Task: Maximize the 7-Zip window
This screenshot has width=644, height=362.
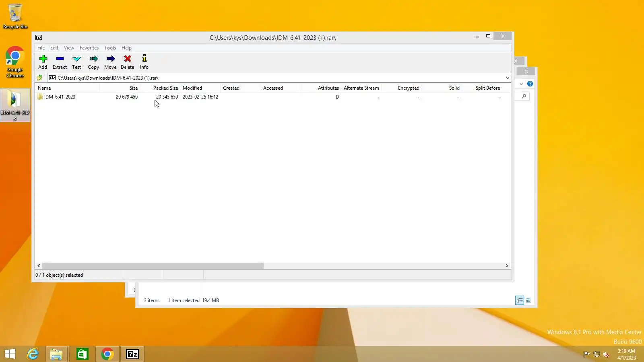Action: [488, 36]
